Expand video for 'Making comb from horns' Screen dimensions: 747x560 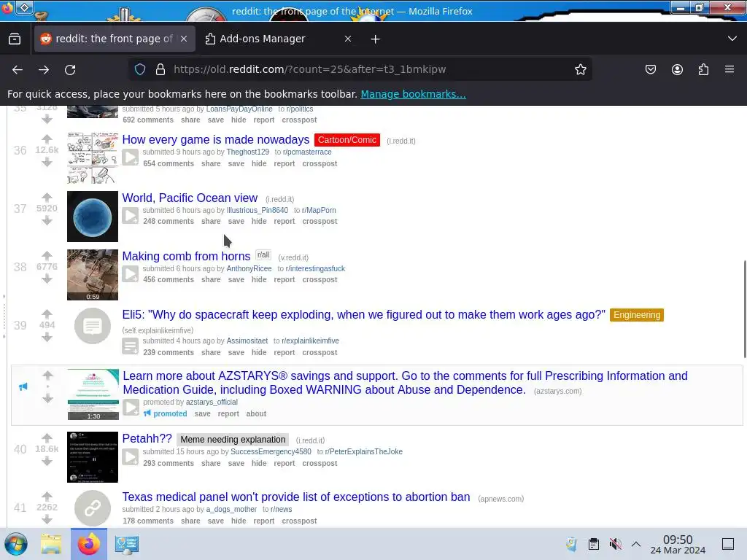point(130,274)
